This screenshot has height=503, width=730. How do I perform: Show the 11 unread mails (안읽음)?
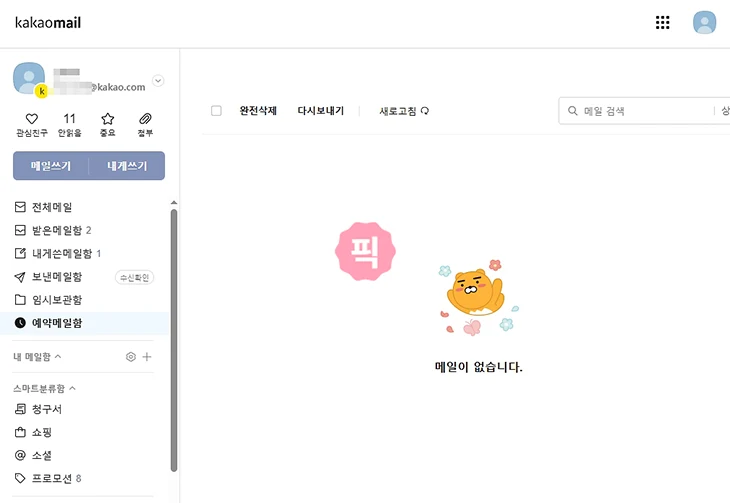pos(69,125)
